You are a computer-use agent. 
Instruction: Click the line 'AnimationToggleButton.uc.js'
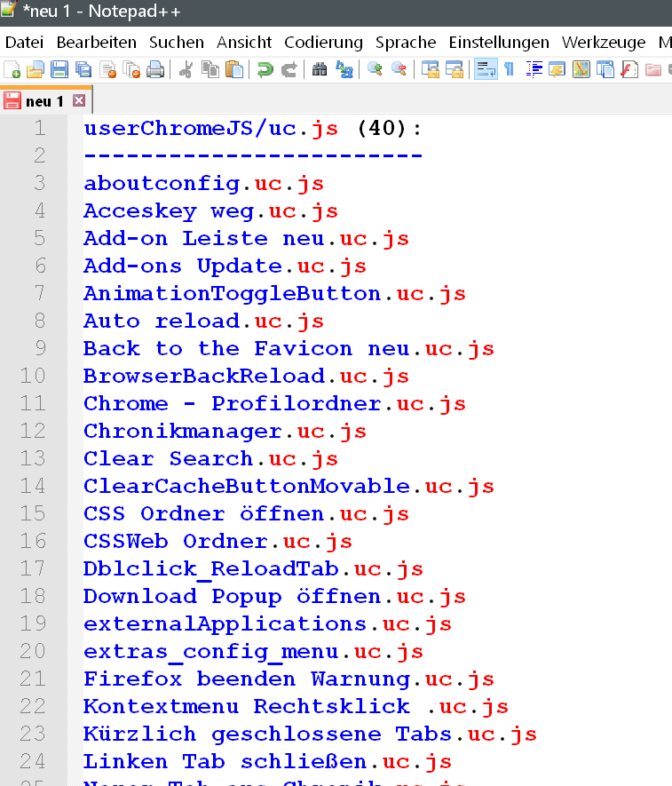274,294
